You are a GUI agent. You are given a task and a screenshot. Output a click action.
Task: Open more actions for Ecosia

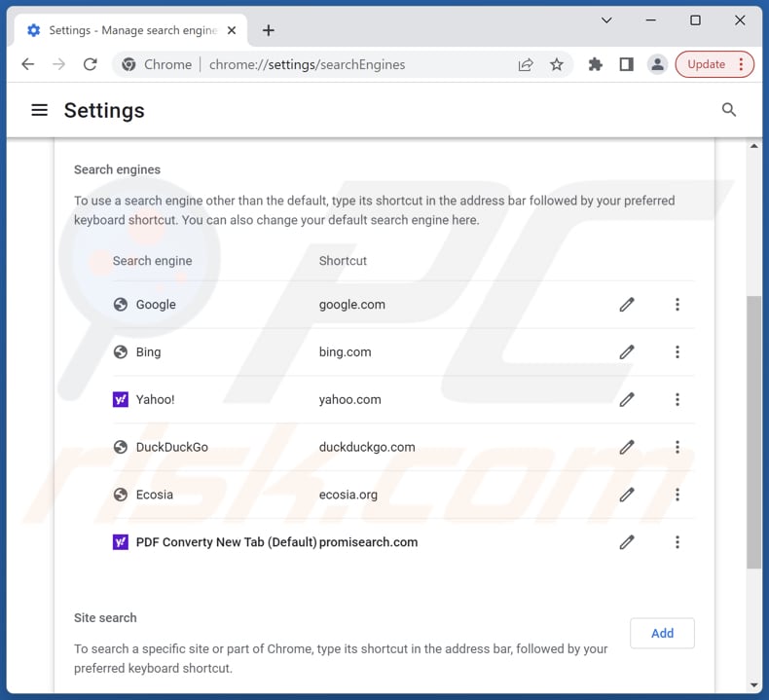point(677,495)
